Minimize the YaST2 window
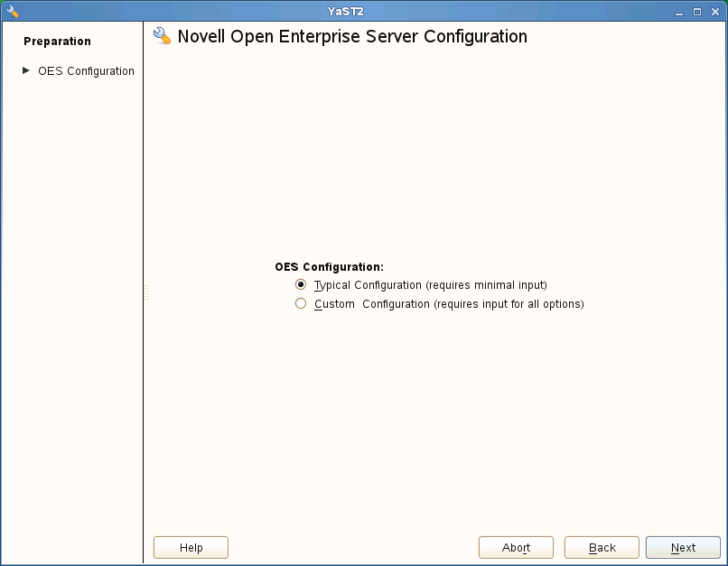The width and height of the screenshot is (728, 566). pos(679,12)
